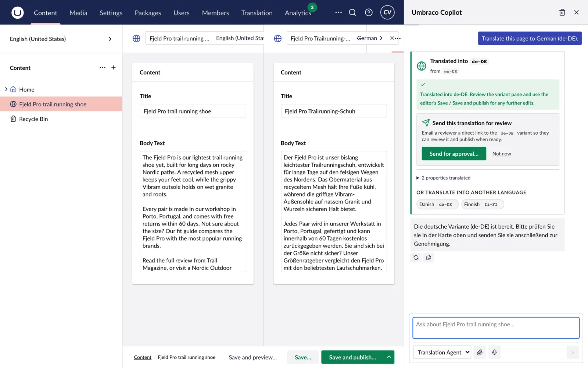Screen dimensions: 588x368
Task: Click the Content breadcrumb link
Action: 143,357
